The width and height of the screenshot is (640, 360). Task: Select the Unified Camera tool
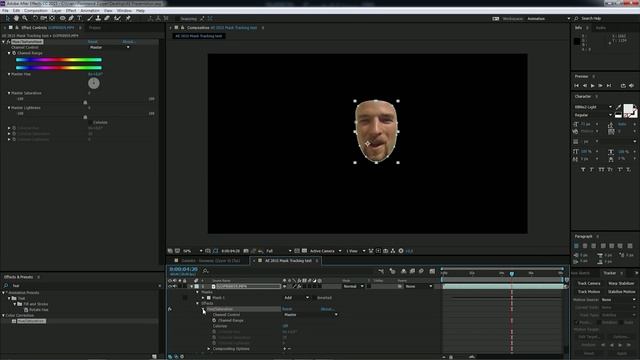point(44,18)
